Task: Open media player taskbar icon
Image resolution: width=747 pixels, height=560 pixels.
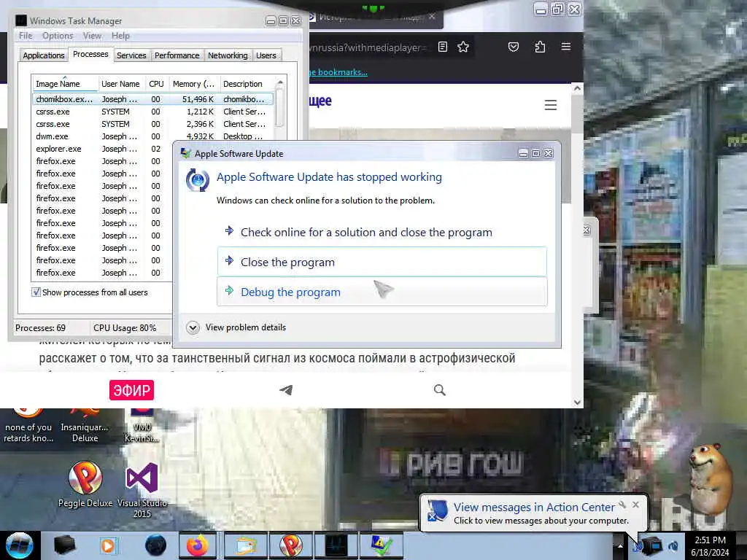Action: [108, 545]
